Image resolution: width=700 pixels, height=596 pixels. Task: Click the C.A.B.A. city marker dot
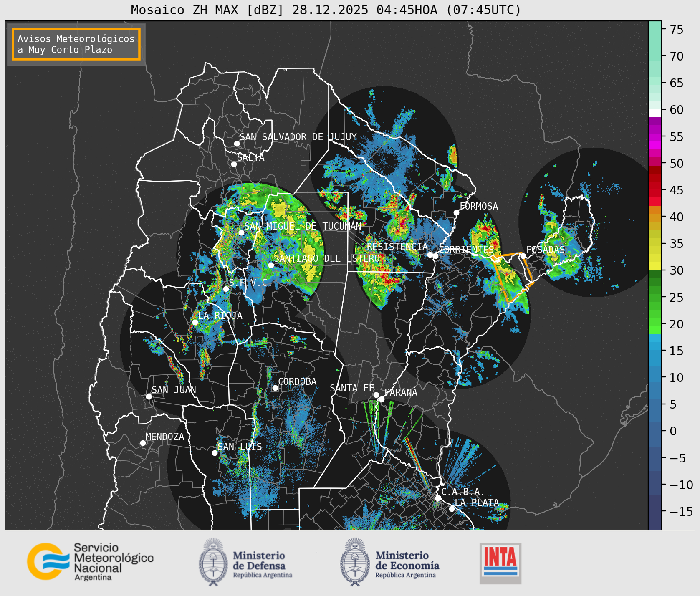click(x=438, y=498)
